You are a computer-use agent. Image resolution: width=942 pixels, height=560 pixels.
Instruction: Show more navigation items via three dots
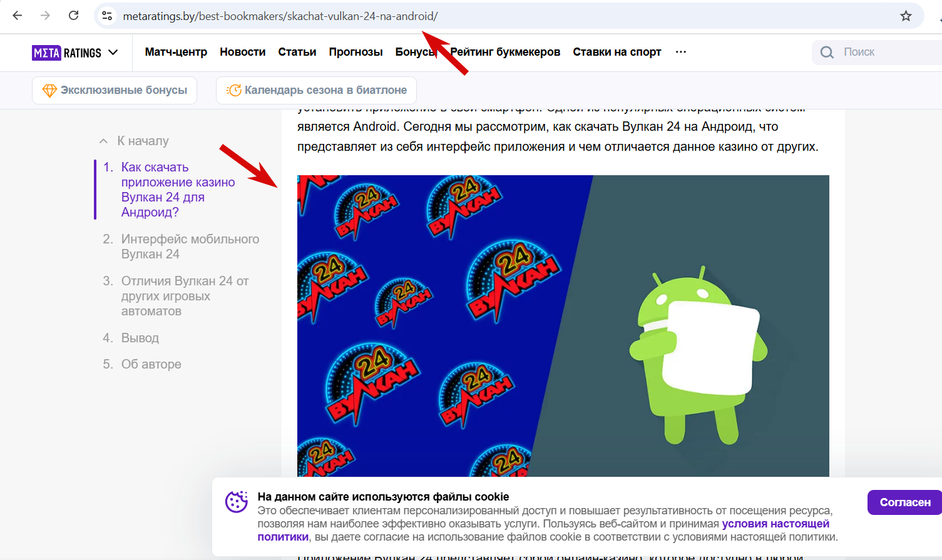pos(681,52)
